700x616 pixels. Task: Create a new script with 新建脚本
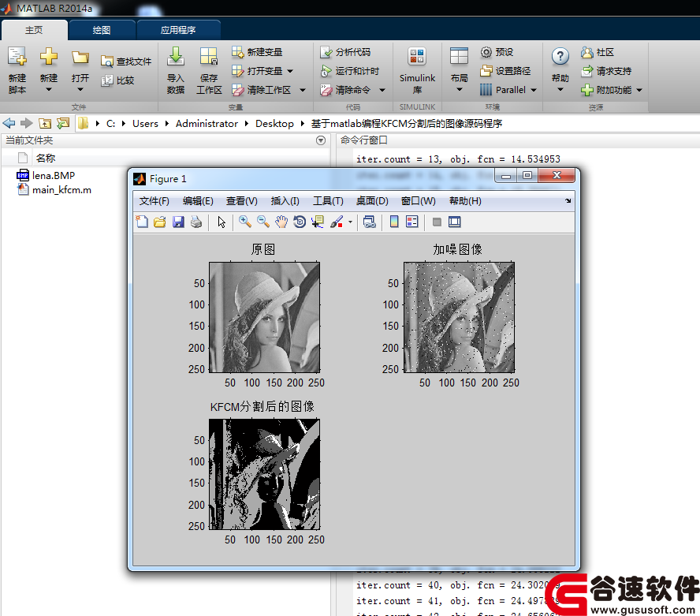pyautogui.click(x=17, y=70)
